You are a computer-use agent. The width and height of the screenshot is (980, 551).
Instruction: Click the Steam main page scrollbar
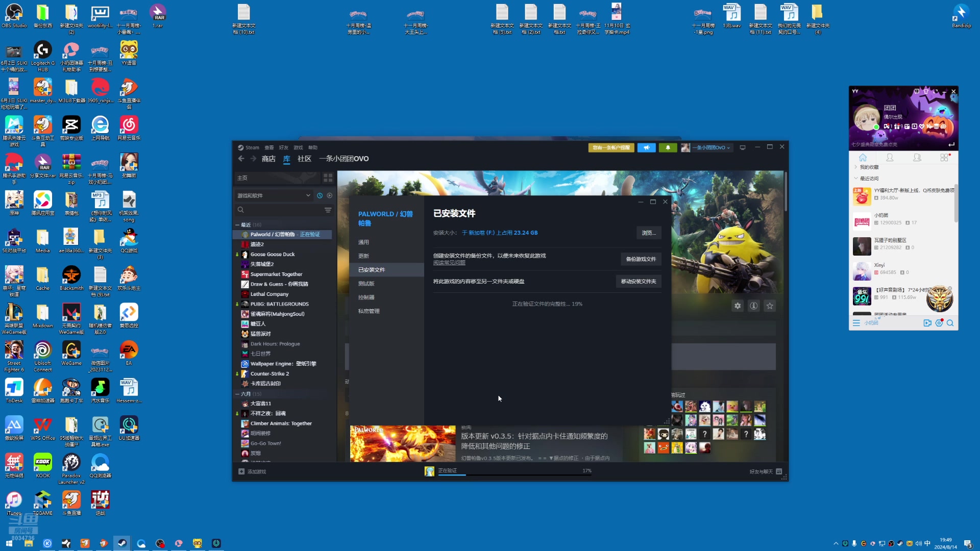click(786, 192)
